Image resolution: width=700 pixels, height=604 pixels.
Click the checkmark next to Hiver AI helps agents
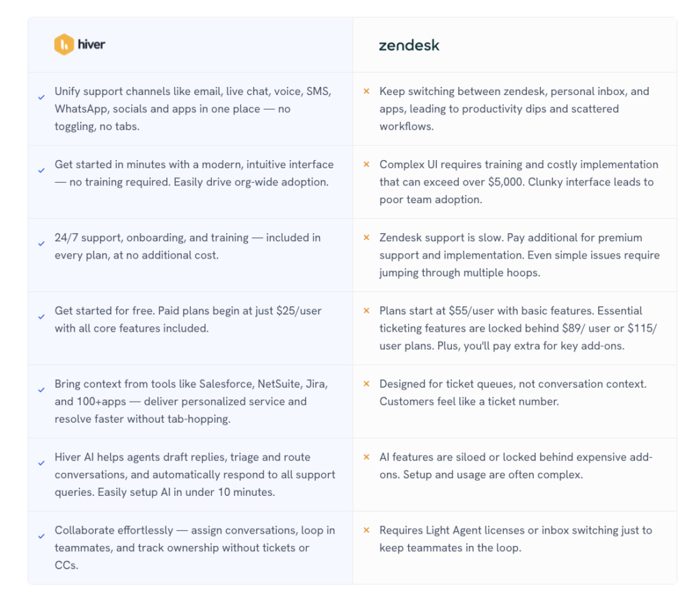pyautogui.click(x=42, y=463)
